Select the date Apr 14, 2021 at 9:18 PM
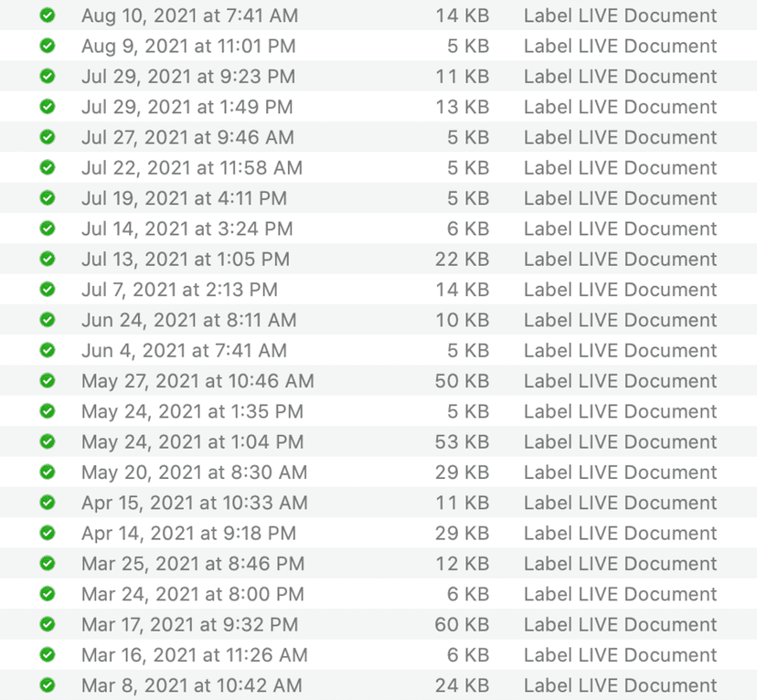This screenshot has width=757, height=700. point(188,534)
